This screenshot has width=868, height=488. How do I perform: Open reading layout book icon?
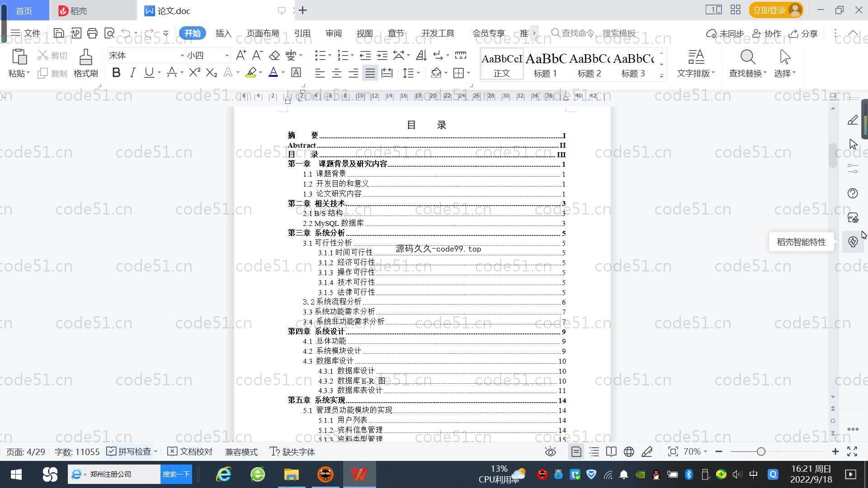click(611, 451)
